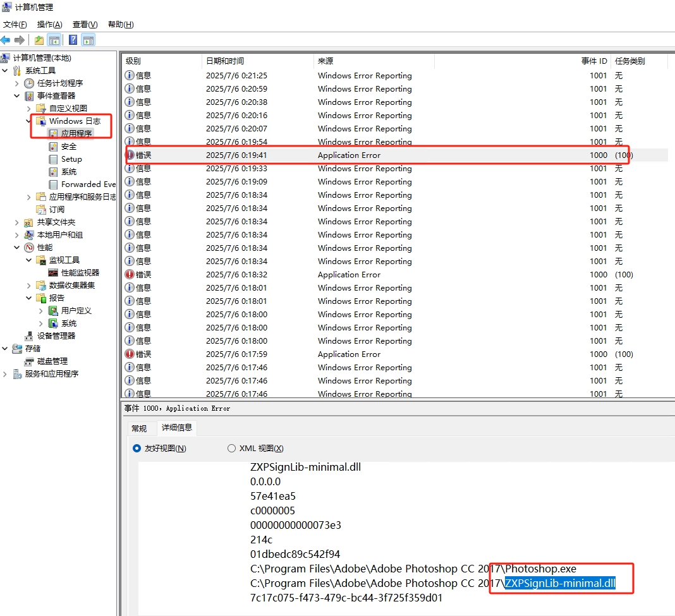
Task: Expand the 自定义视图 node
Action: tap(29, 109)
